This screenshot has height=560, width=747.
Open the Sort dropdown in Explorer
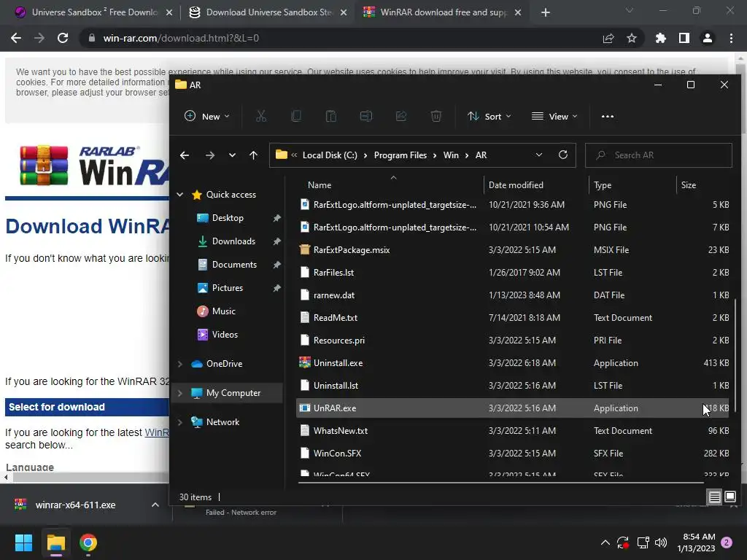[x=489, y=116]
